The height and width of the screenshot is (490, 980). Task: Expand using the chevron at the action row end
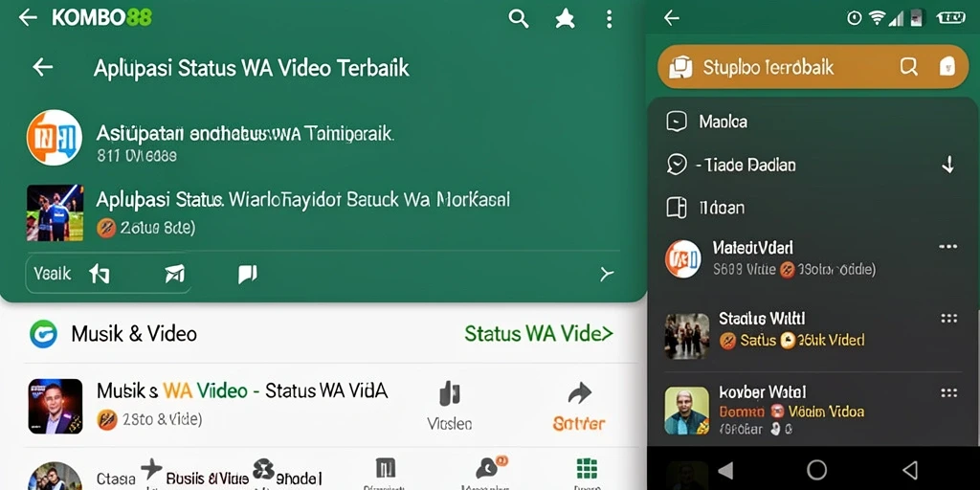(x=606, y=274)
